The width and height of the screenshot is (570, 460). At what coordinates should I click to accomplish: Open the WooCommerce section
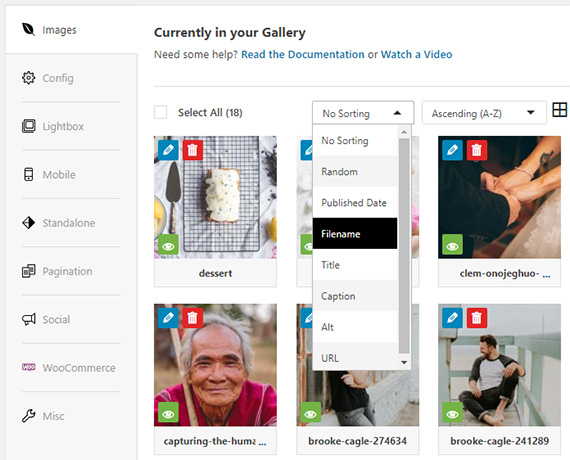[x=69, y=368]
